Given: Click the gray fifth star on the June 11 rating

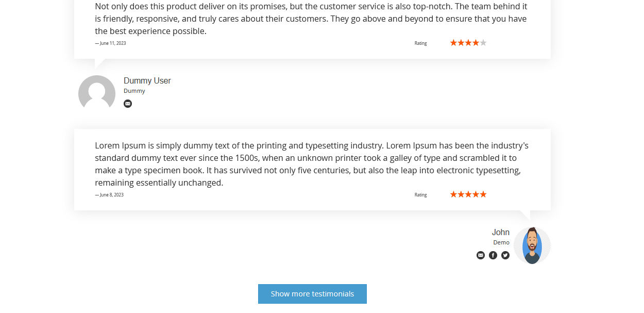Looking at the screenshot, I should pos(483,43).
